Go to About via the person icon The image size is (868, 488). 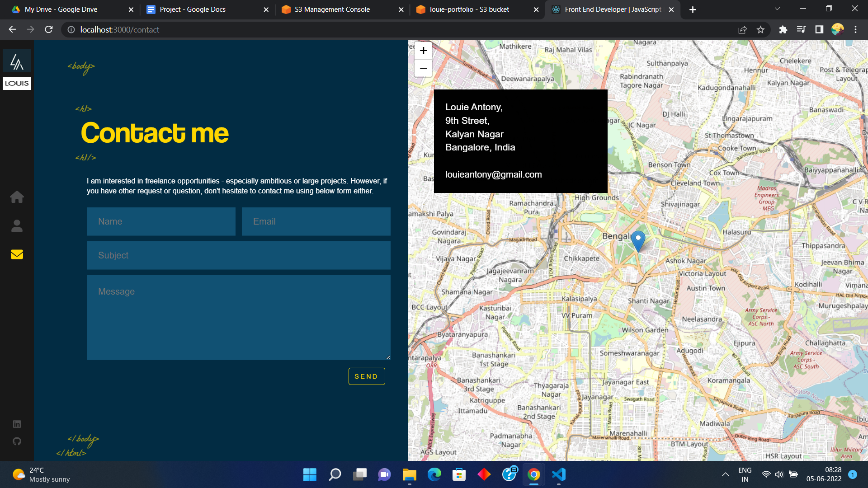[17, 225]
